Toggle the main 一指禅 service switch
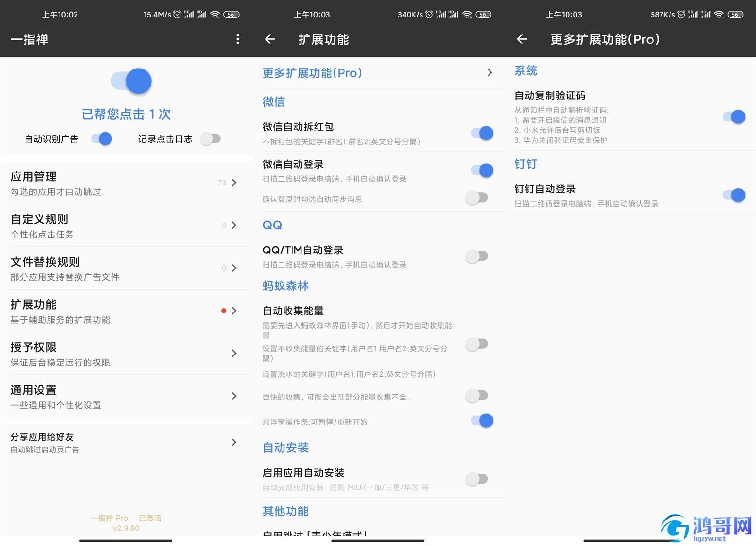 click(131, 81)
